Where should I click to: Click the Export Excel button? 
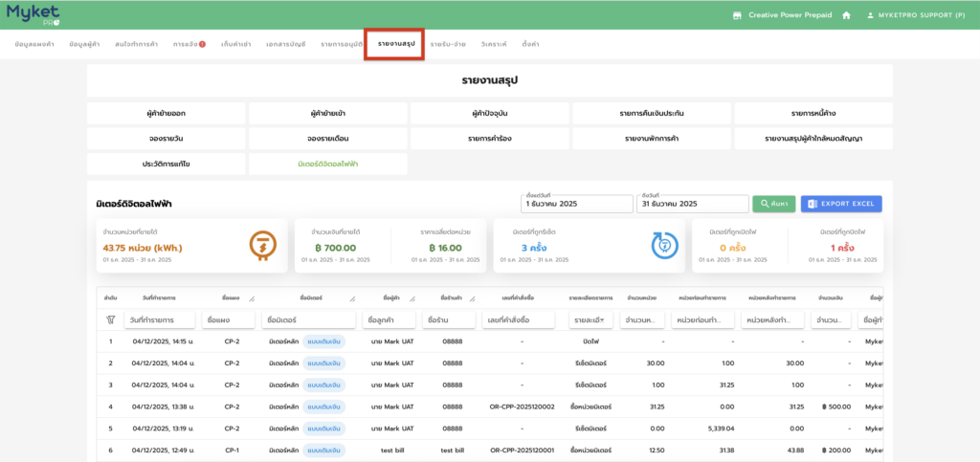click(x=841, y=204)
